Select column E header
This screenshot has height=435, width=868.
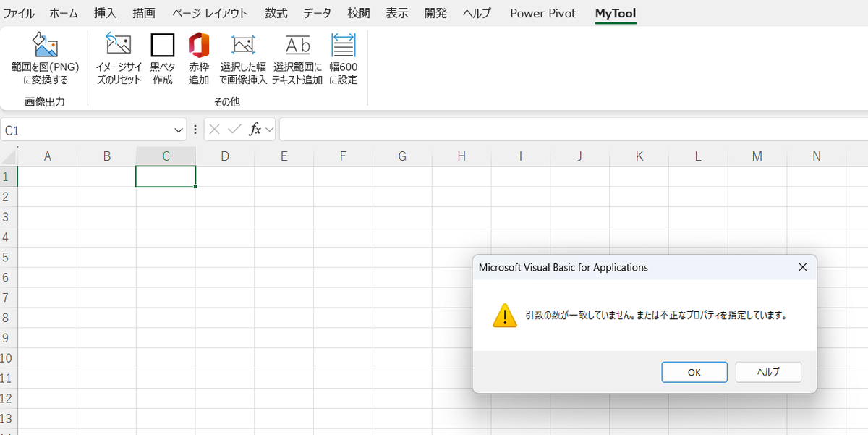pyautogui.click(x=284, y=156)
